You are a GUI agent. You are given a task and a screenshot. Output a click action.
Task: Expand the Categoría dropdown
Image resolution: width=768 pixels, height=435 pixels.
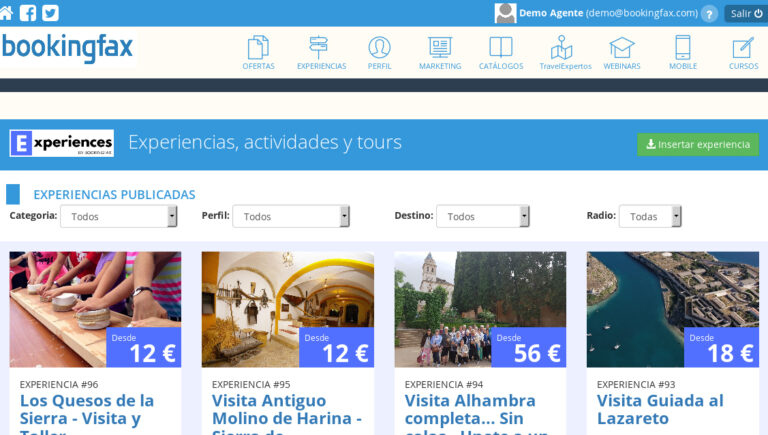[x=119, y=216]
